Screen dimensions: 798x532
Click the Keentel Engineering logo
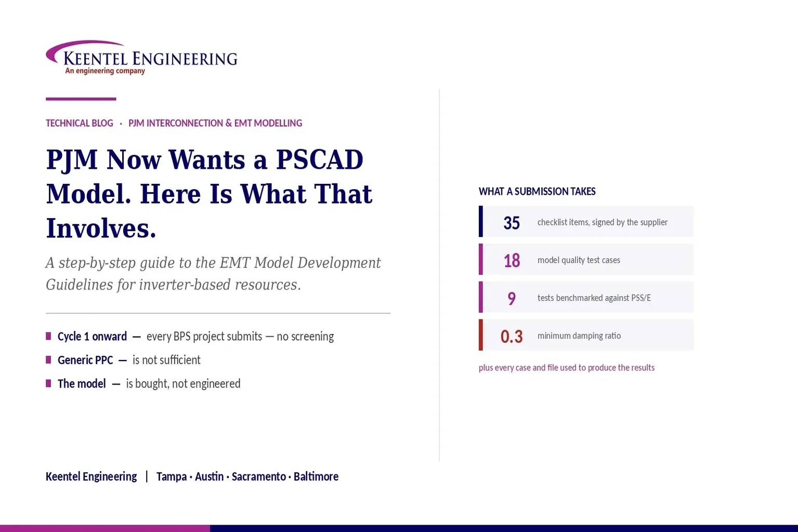(x=141, y=58)
